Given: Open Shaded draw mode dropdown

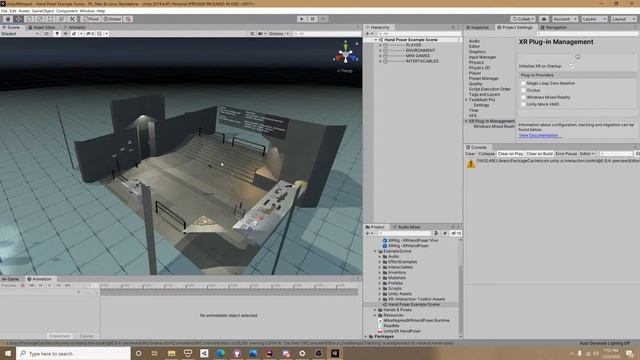Looking at the screenshot, I should (x=20, y=33).
